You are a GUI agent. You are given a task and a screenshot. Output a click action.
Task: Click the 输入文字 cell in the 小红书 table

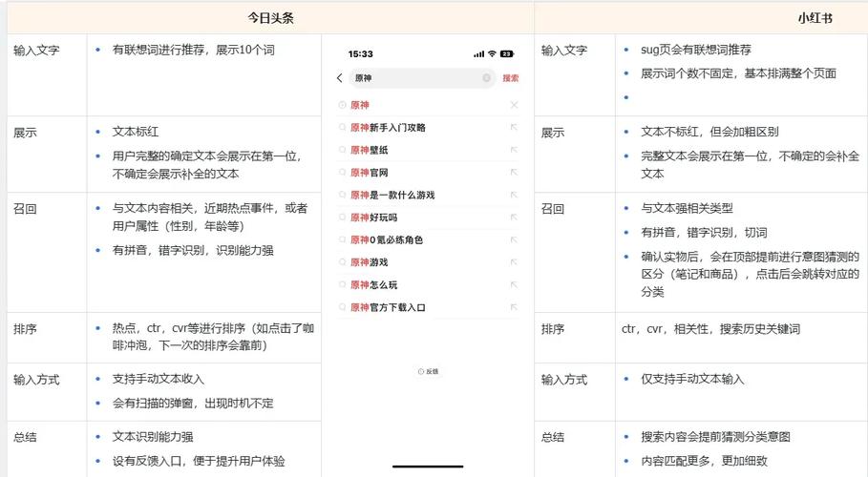coord(563,51)
